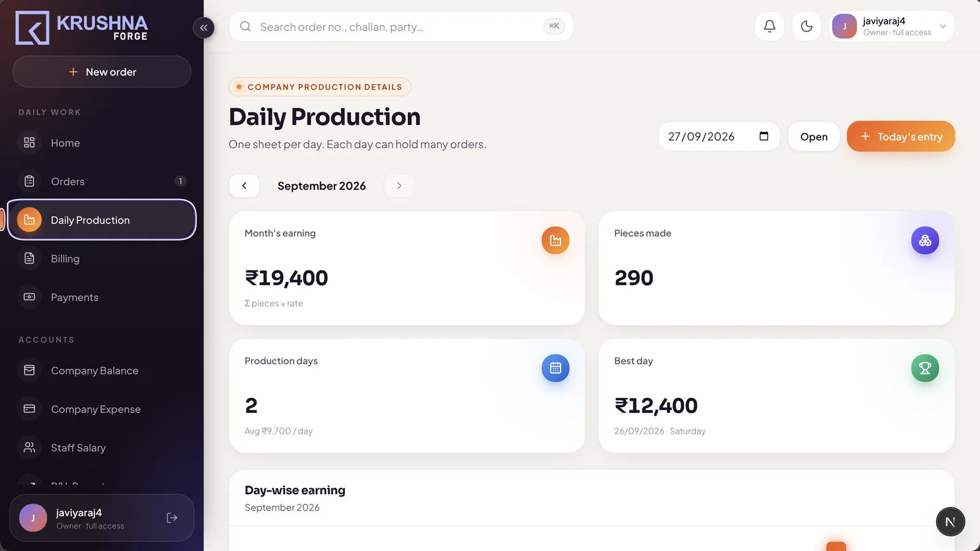Click the Day-wise earning heading

pyautogui.click(x=295, y=490)
